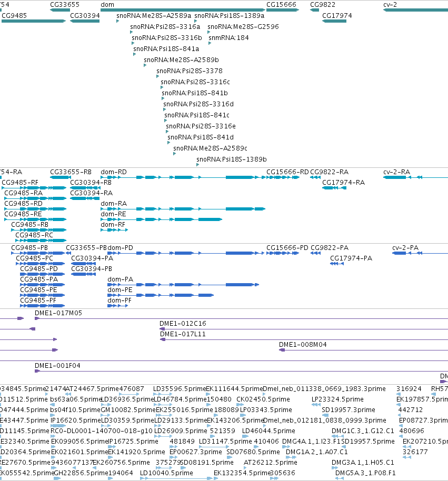Select the dom-RA transcript

pyautogui.click(x=183, y=209)
